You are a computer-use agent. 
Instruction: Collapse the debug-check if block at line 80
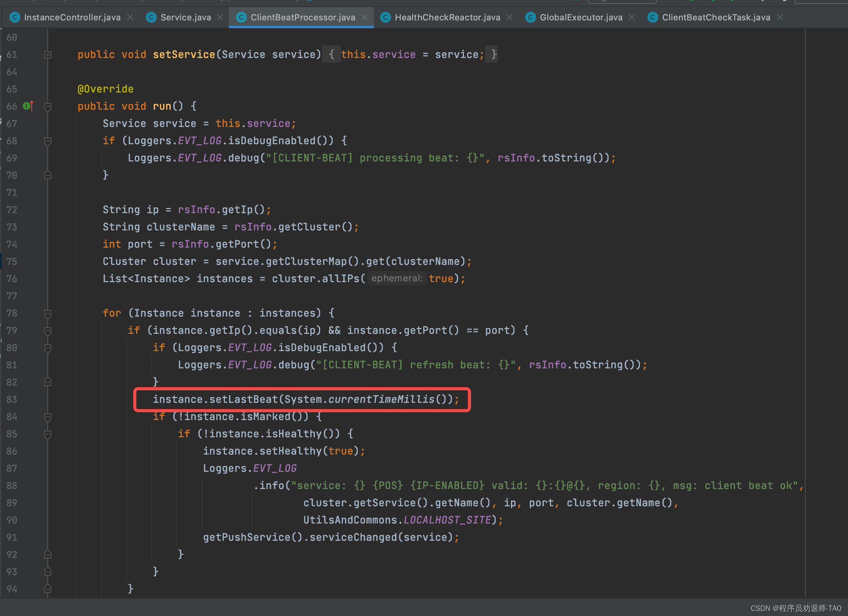click(x=48, y=348)
